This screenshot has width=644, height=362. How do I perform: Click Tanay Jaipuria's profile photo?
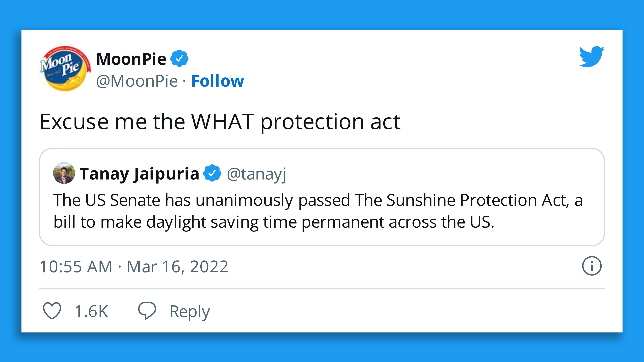coord(64,173)
